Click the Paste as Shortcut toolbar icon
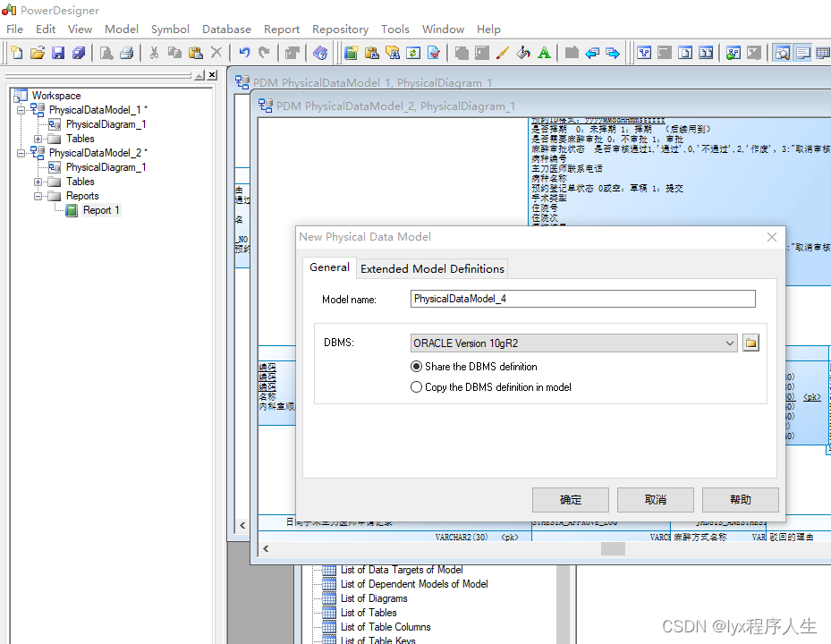Screen dimensions: 831x644 click(x=372, y=53)
